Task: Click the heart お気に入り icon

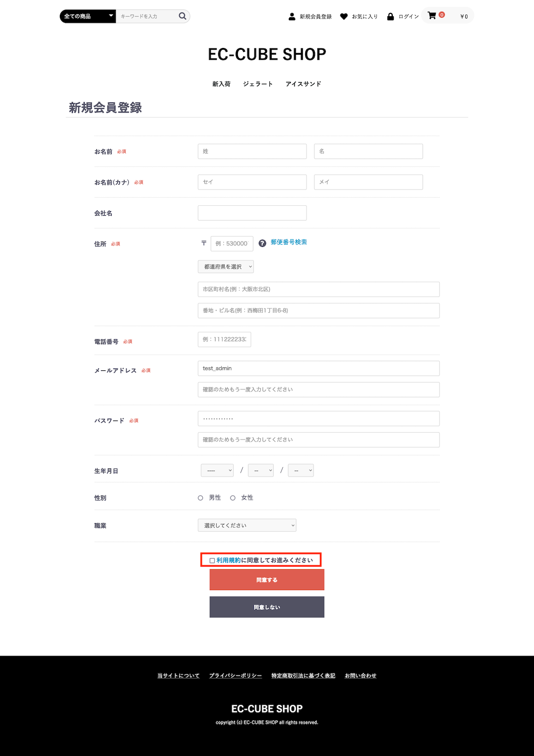Action: (344, 17)
